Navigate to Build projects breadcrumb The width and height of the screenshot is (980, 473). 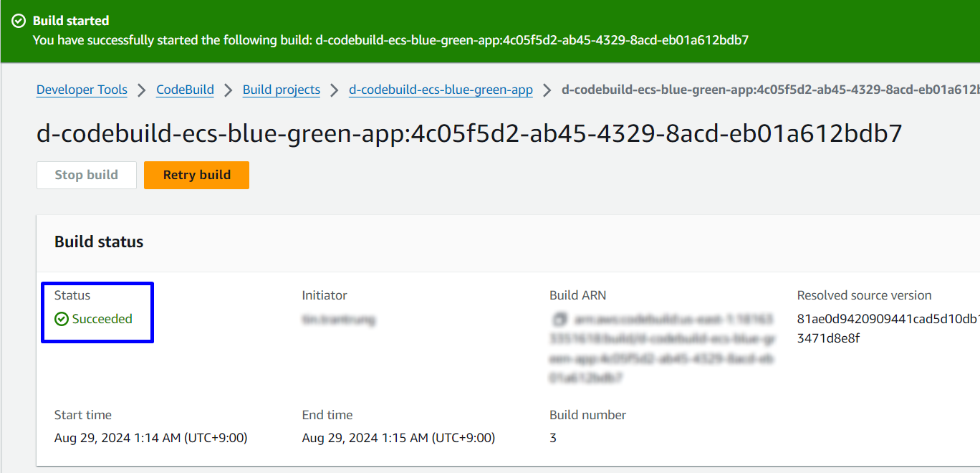[282, 90]
